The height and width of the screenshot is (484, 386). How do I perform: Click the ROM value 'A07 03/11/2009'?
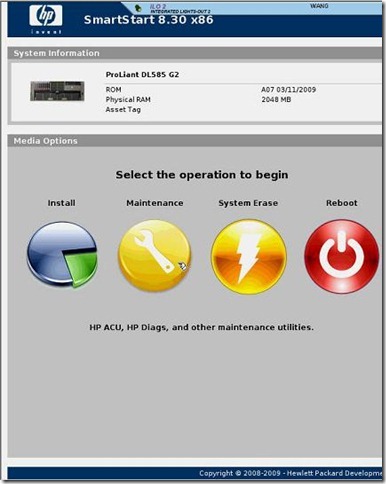coord(288,90)
